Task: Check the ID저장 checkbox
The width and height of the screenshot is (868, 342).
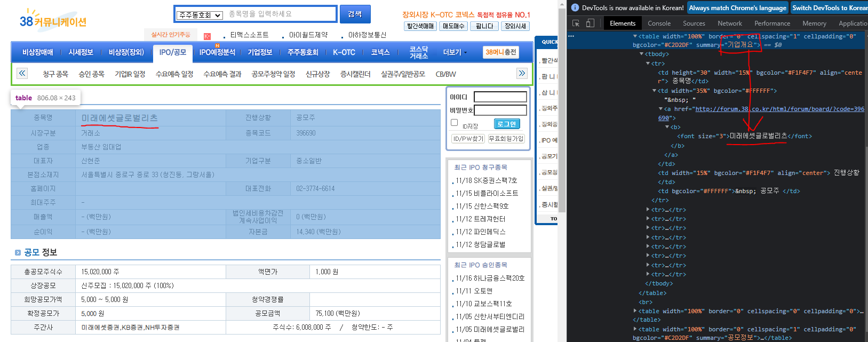Action: point(455,123)
